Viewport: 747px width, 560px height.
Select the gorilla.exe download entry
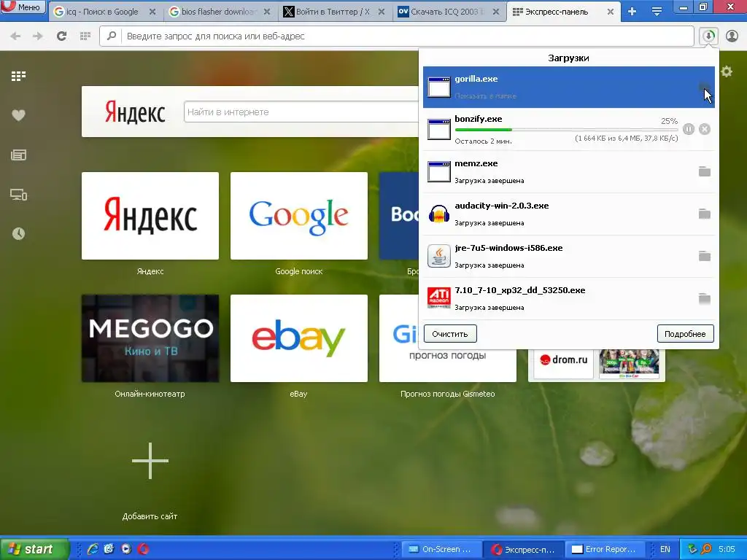click(569, 87)
